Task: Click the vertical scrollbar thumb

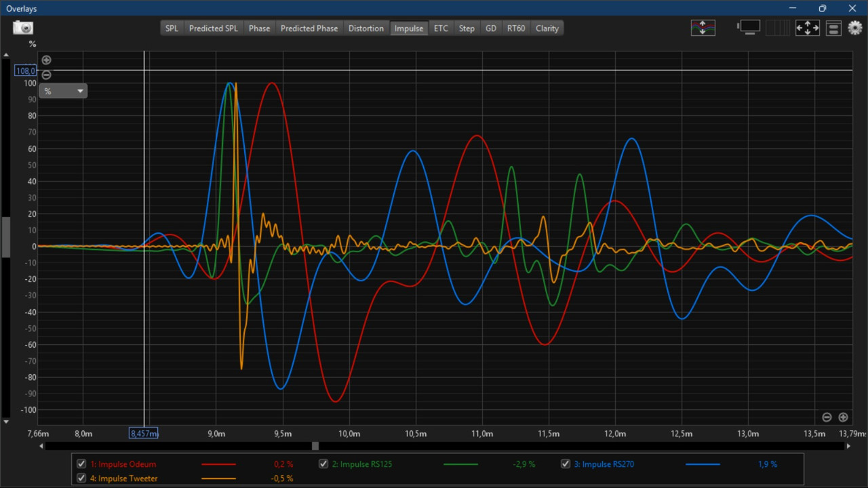Action: pos(6,237)
